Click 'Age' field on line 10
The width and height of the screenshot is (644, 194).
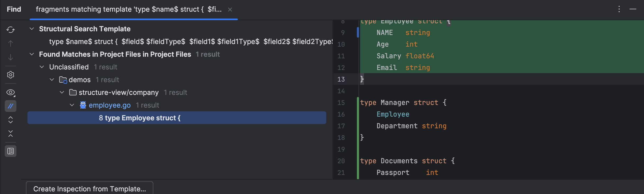coord(383,44)
